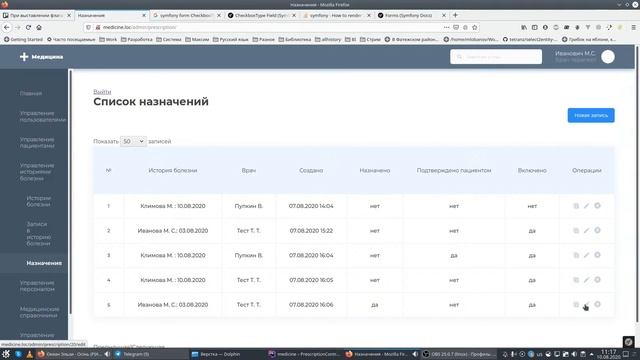Open Медицинские справочники in sidebar

(x=39, y=312)
